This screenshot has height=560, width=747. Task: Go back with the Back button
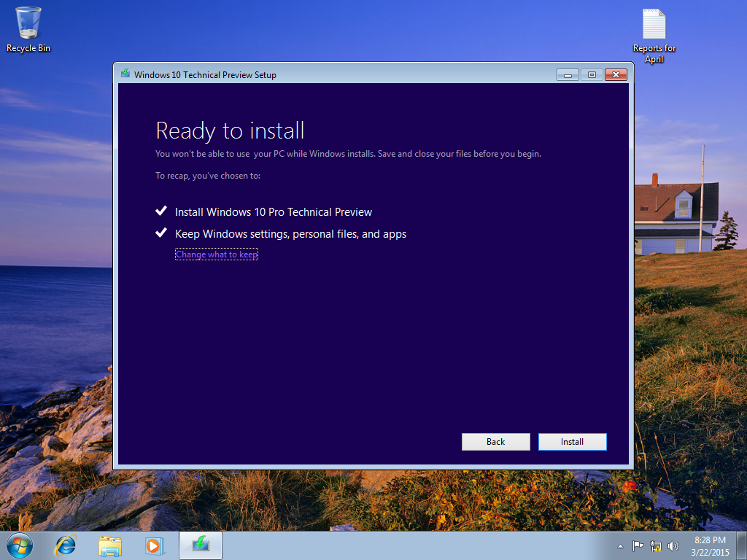[495, 441]
